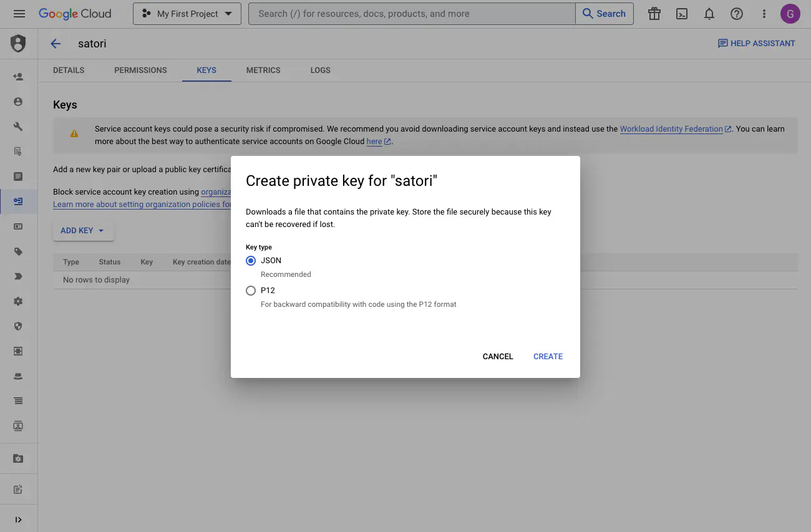Open the ADD KEY dropdown
The height and width of the screenshot is (532, 811).
[x=83, y=230]
